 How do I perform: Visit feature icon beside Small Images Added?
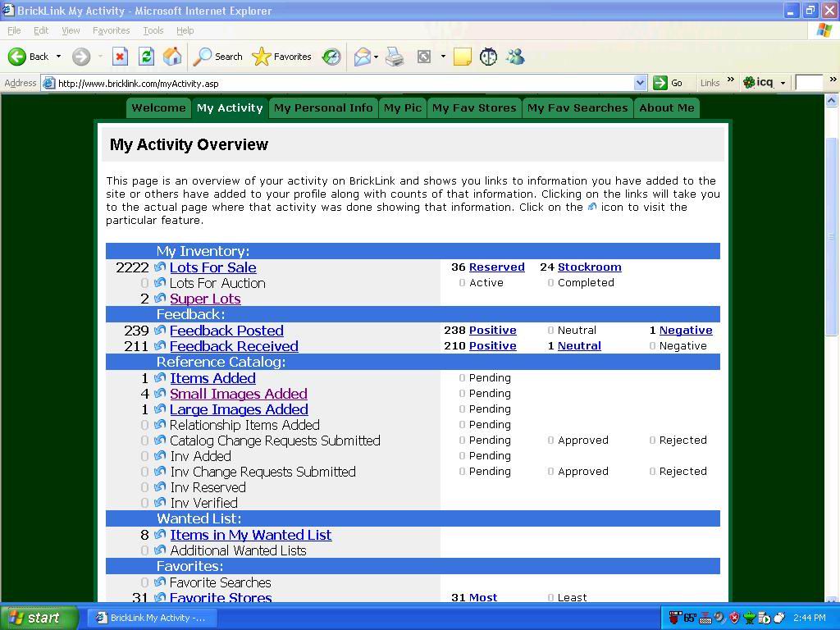click(160, 393)
